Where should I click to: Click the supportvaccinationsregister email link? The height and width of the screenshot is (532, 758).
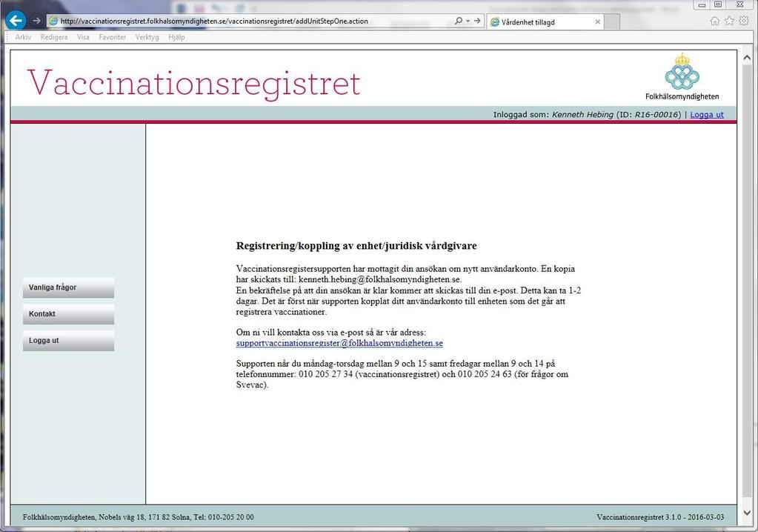coord(339,343)
